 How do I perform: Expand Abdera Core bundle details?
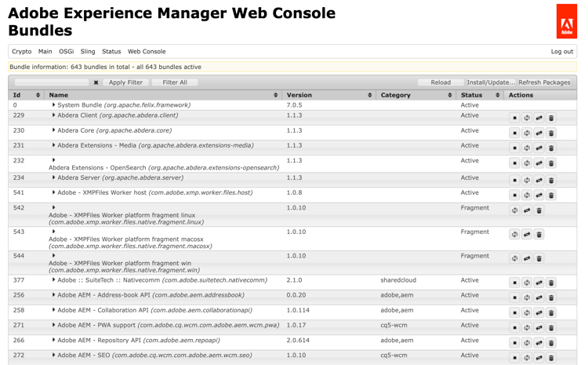click(x=53, y=130)
